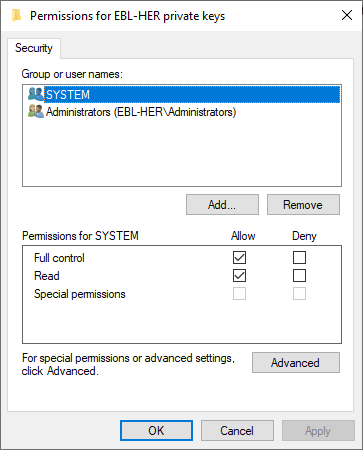Select the Security tab

pos(34,48)
